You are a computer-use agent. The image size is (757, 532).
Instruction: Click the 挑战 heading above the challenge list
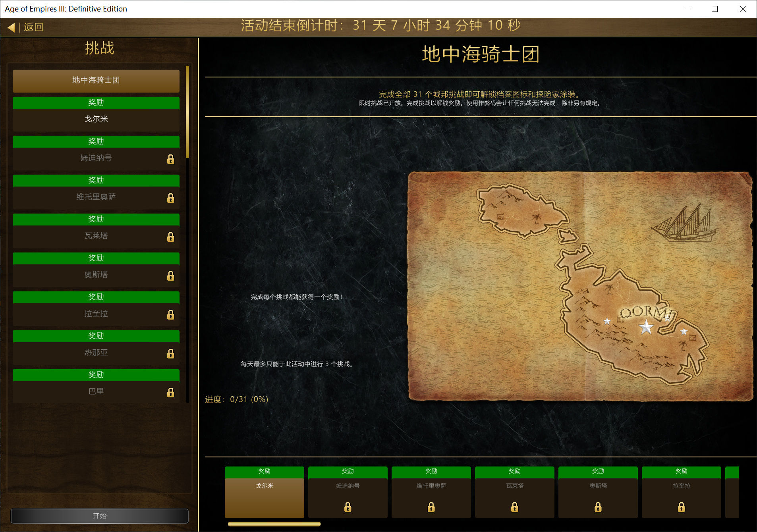tap(100, 48)
